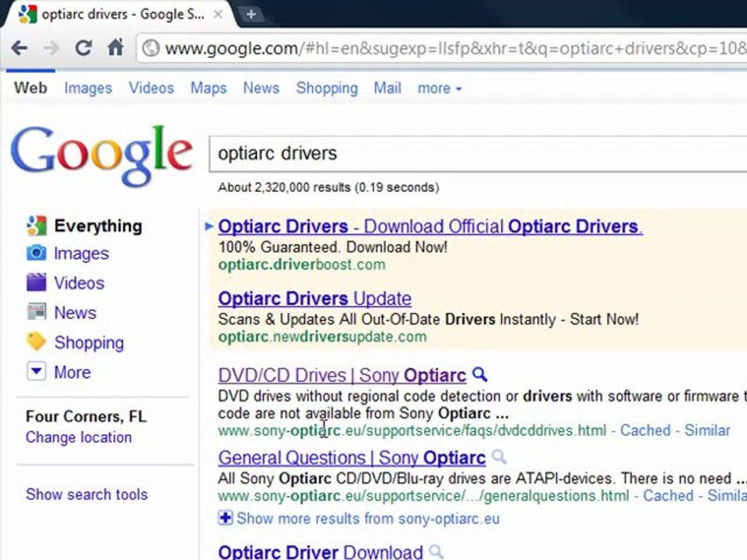The height and width of the screenshot is (560, 747).
Task: Open Optiarc Driver Download result
Action: tap(321, 551)
